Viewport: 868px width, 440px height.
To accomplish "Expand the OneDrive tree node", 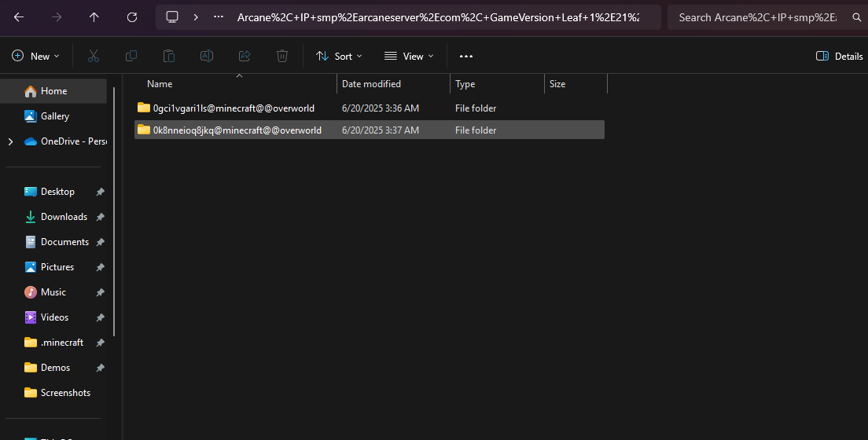I will point(10,141).
